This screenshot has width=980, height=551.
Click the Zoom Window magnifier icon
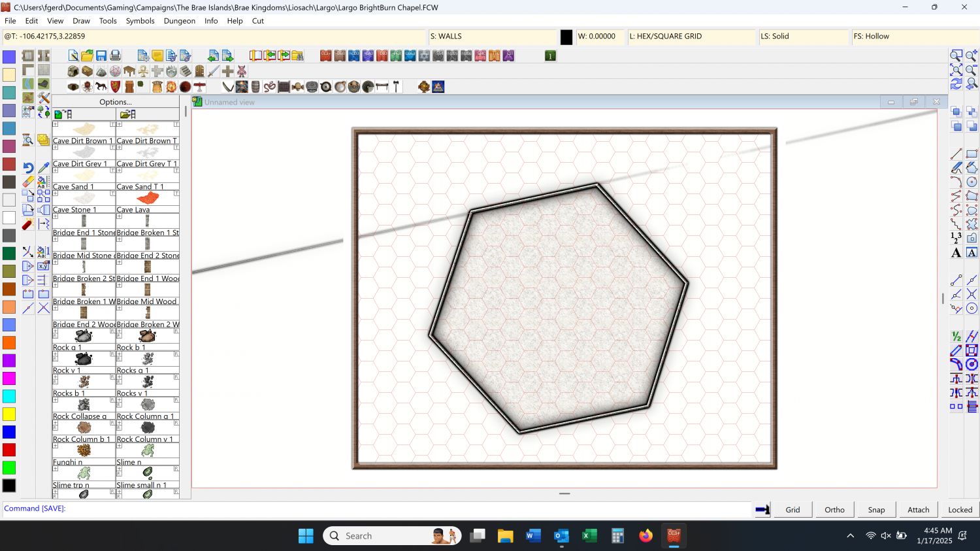(956, 56)
